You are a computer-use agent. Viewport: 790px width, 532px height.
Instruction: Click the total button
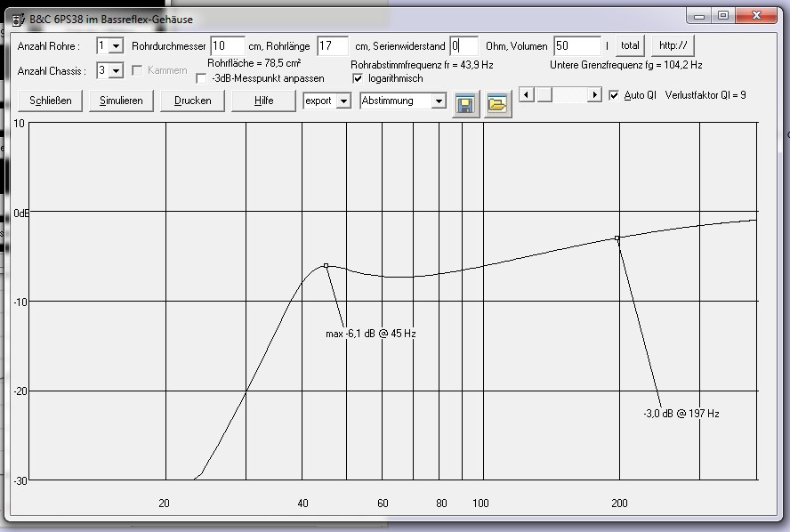pos(630,45)
